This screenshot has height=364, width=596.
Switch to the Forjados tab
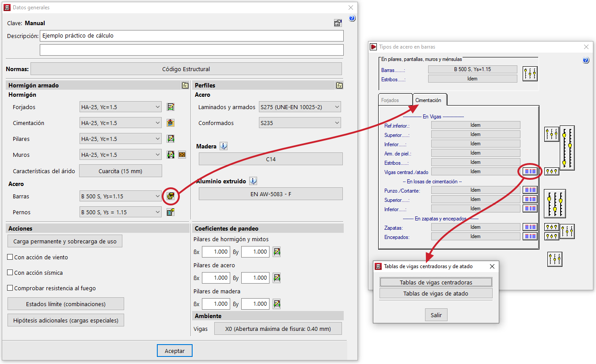tap(390, 100)
